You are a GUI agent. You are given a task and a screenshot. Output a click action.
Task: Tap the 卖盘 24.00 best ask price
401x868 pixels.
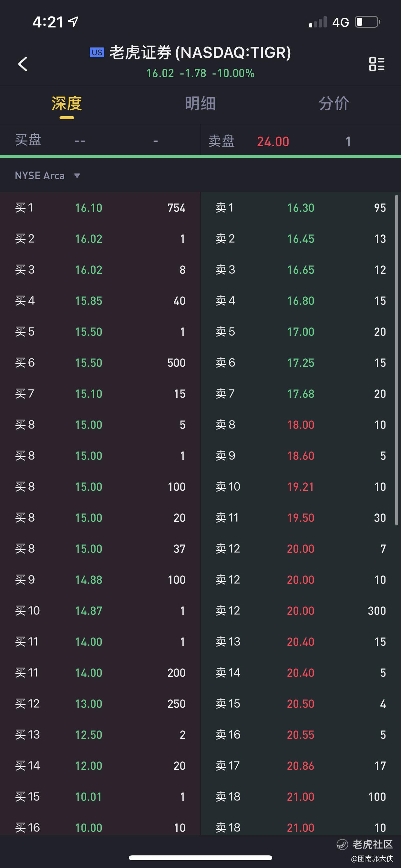(x=273, y=141)
